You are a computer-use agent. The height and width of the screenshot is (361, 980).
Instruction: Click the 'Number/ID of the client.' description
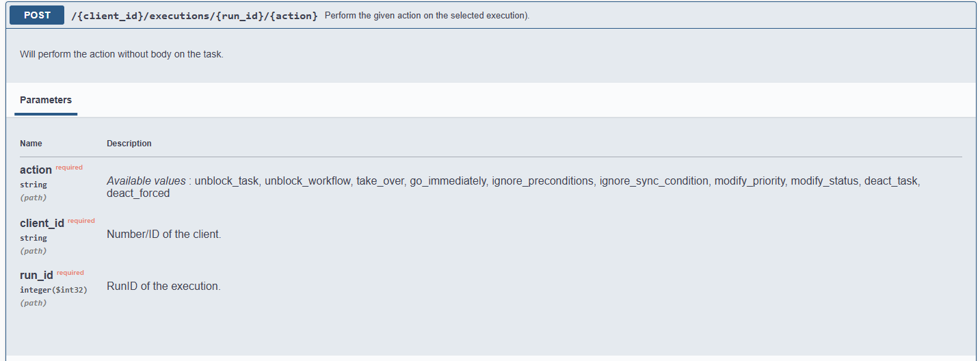coord(164,235)
